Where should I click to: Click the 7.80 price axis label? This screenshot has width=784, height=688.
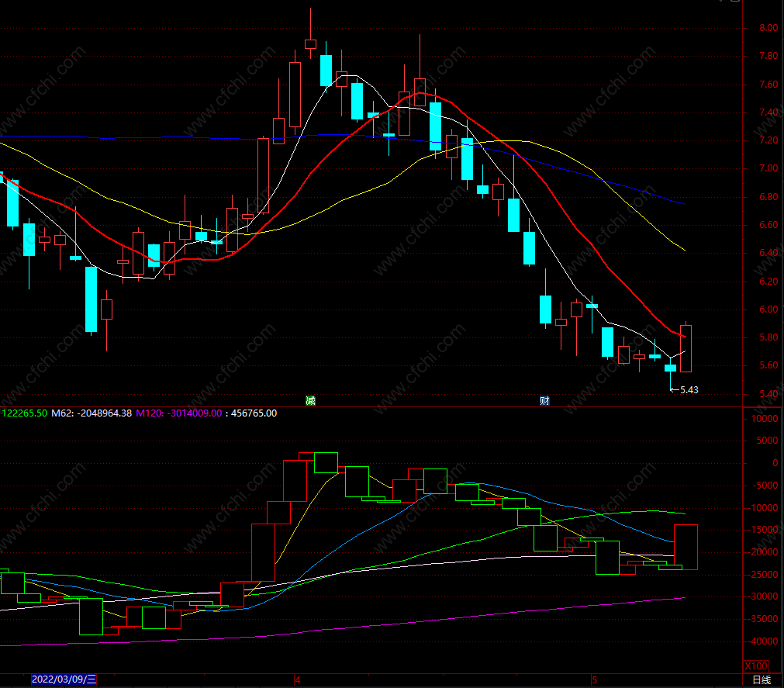pos(768,56)
